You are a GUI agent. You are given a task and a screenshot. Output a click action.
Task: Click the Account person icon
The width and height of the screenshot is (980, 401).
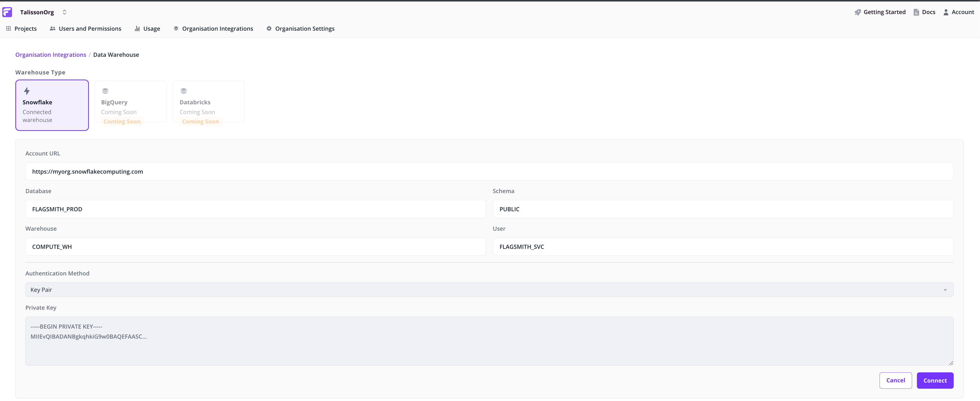[x=946, y=12]
